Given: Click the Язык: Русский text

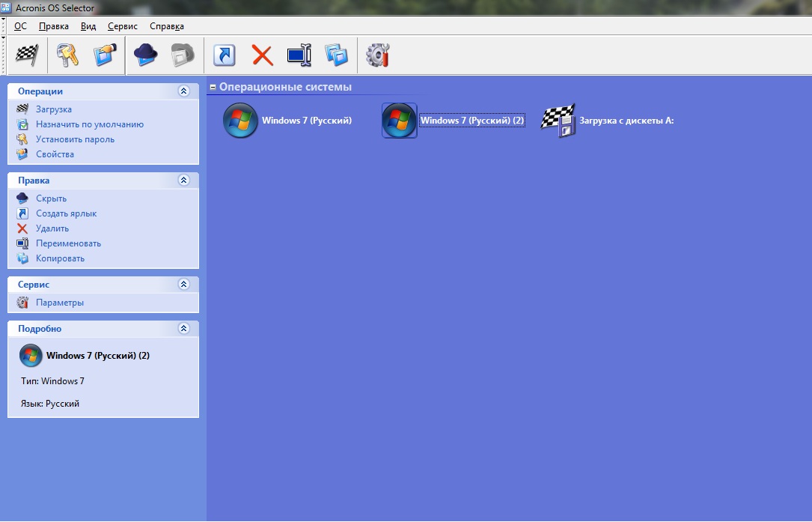Looking at the screenshot, I should [x=49, y=404].
